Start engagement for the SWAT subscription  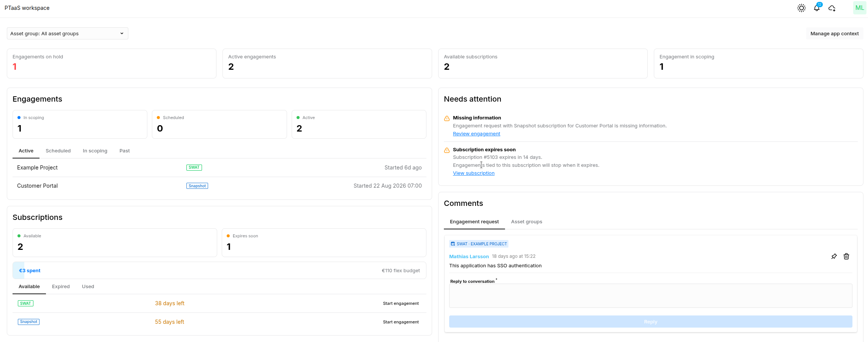(401, 303)
